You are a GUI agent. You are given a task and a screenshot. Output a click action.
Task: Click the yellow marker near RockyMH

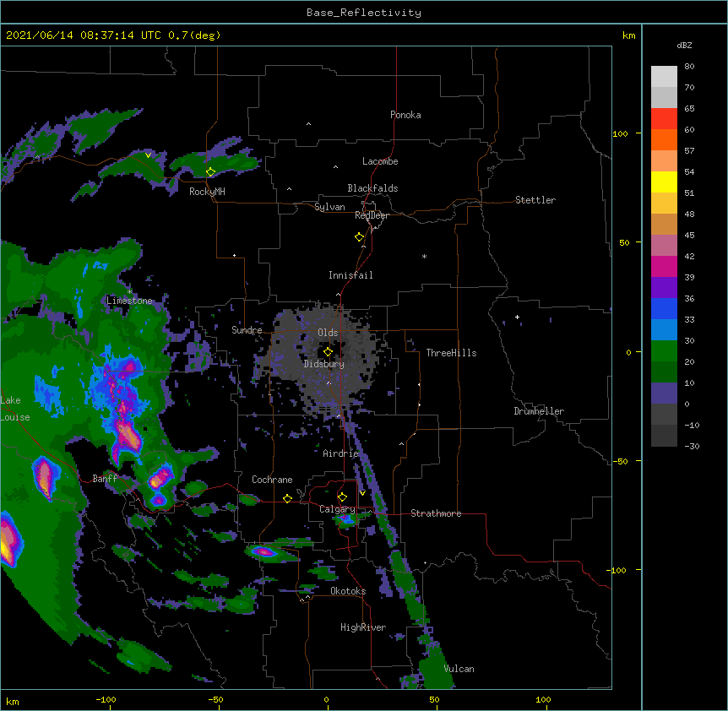click(x=210, y=172)
